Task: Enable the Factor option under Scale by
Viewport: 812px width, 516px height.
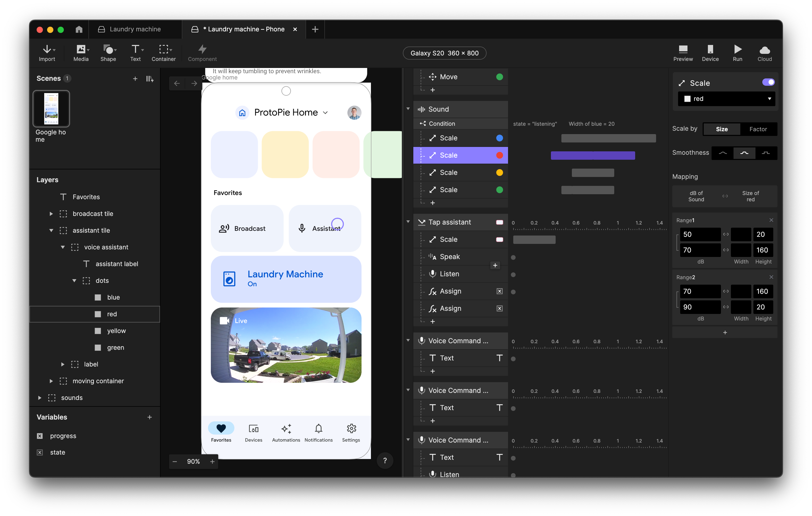Action: coord(758,129)
